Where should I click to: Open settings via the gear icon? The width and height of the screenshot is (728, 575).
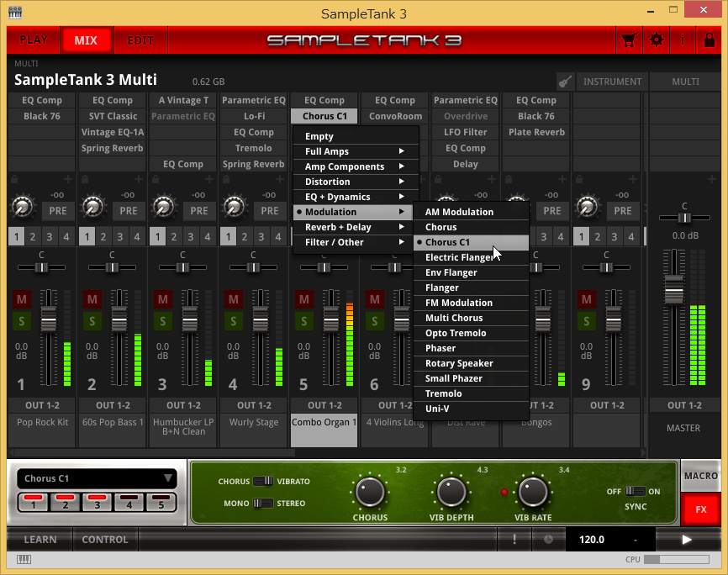click(656, 40)
